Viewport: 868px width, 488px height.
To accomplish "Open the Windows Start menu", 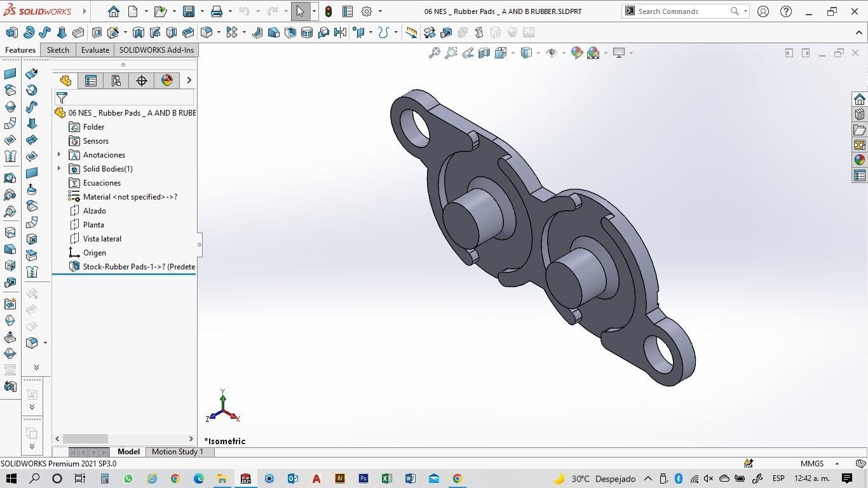I will pos(11,478).
